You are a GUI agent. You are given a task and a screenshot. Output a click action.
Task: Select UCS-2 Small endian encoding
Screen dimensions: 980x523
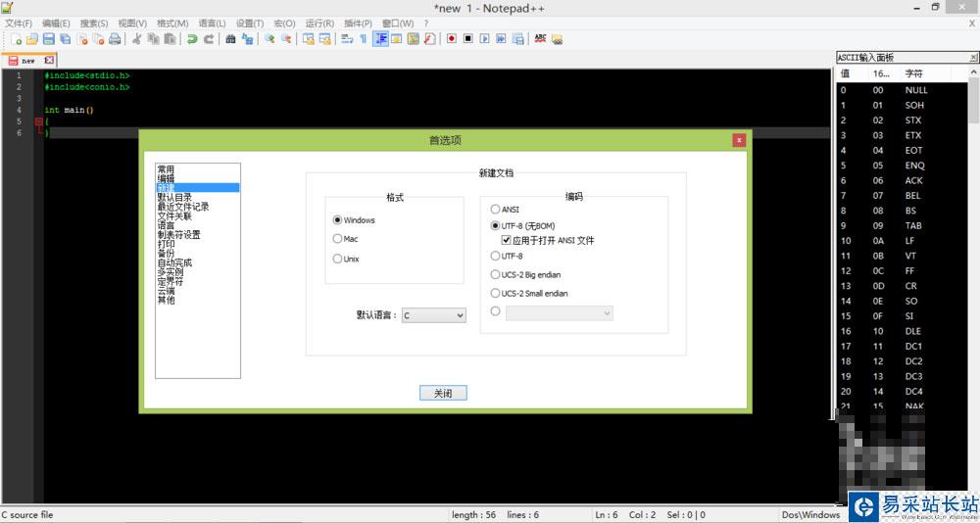(495, 293)
